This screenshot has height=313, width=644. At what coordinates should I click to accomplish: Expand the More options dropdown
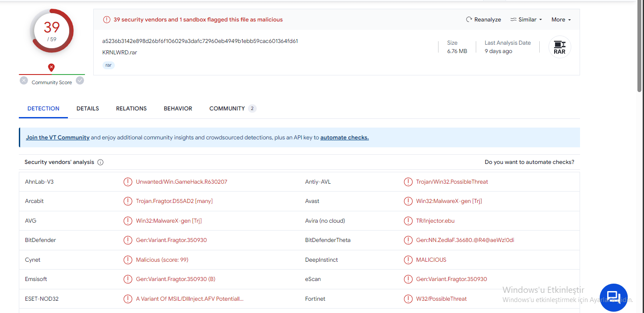pyautogui.click(x=561, y=20)
